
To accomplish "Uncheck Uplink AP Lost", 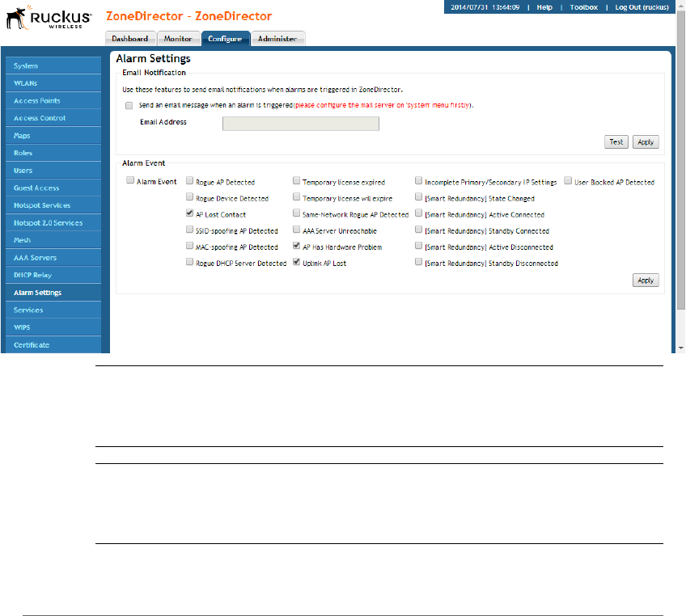I will tap(296, 261).
